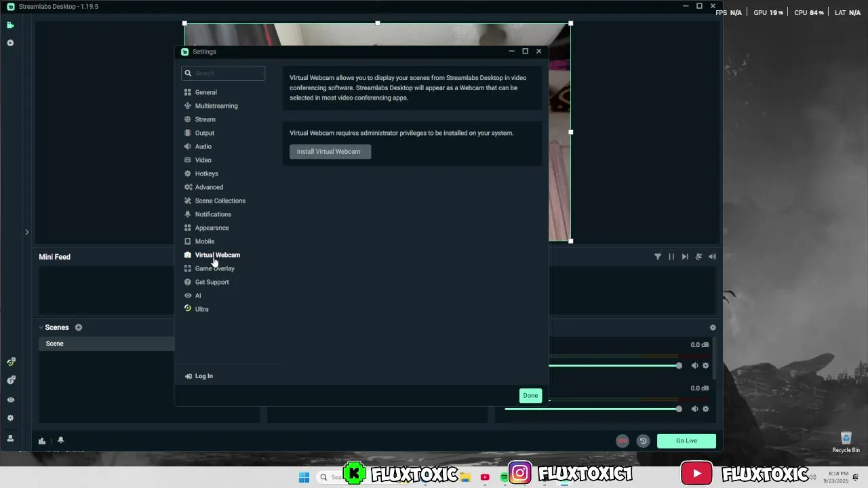The image size is (868, 488).
Task: Mute the second mixer audio source
Action: pyautogui.click(x=694, y=409)
